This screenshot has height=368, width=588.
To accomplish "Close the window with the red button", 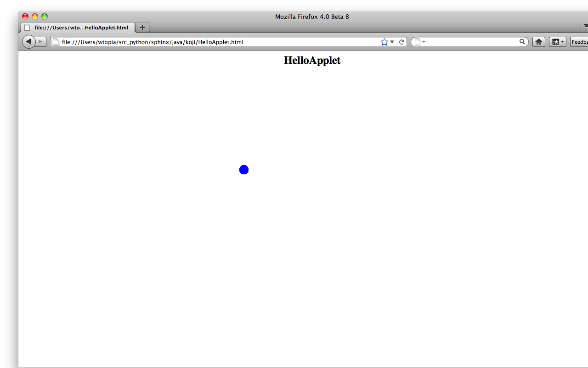I will point(25,17).
